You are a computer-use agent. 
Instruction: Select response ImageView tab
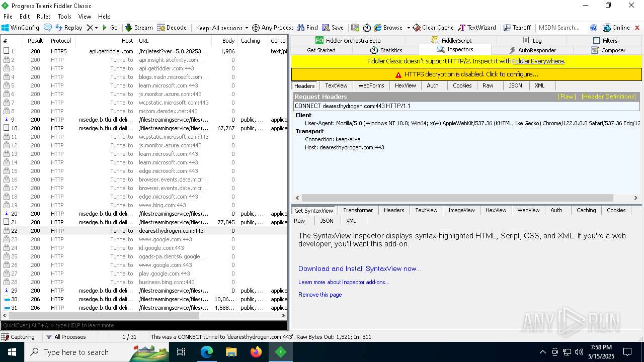(461, 210)
